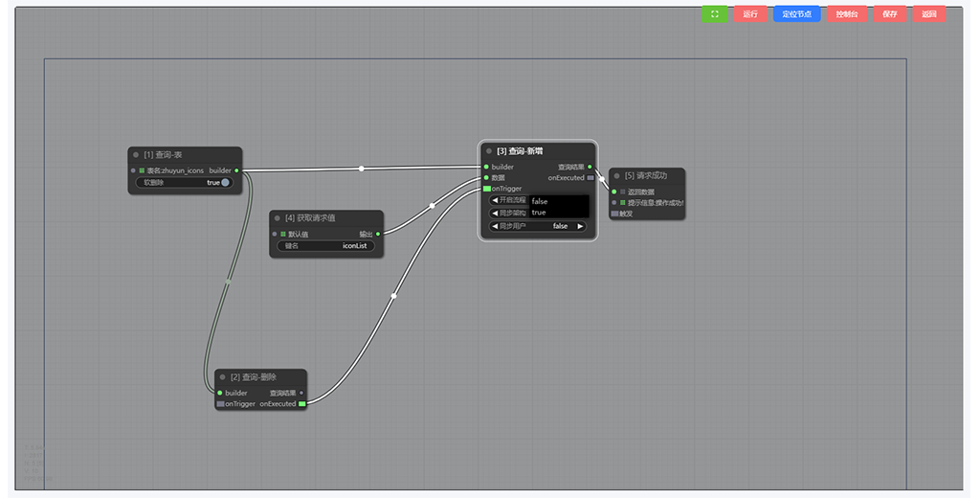980x498 pixels.
Task: Click the 保存 save button
Action: coord(890,13)
